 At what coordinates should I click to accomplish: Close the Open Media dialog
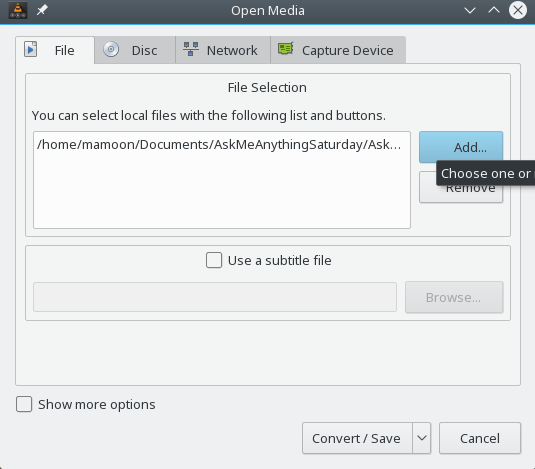pos(518,10)
